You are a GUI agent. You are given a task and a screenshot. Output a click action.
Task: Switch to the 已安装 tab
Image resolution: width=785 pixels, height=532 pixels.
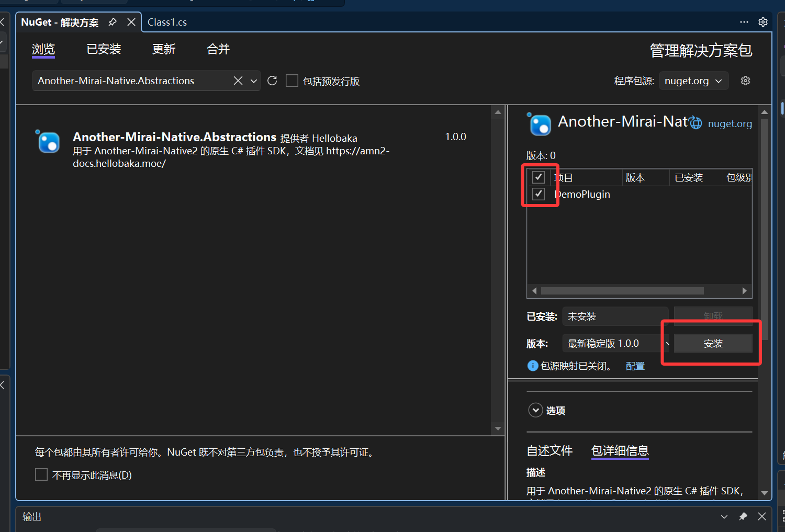(x=104, y=49)
